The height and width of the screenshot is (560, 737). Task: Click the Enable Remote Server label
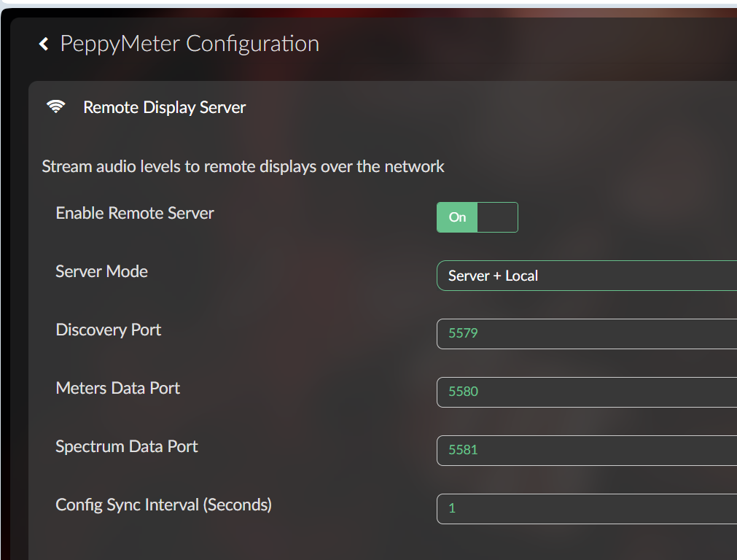[x=135, y=214]
